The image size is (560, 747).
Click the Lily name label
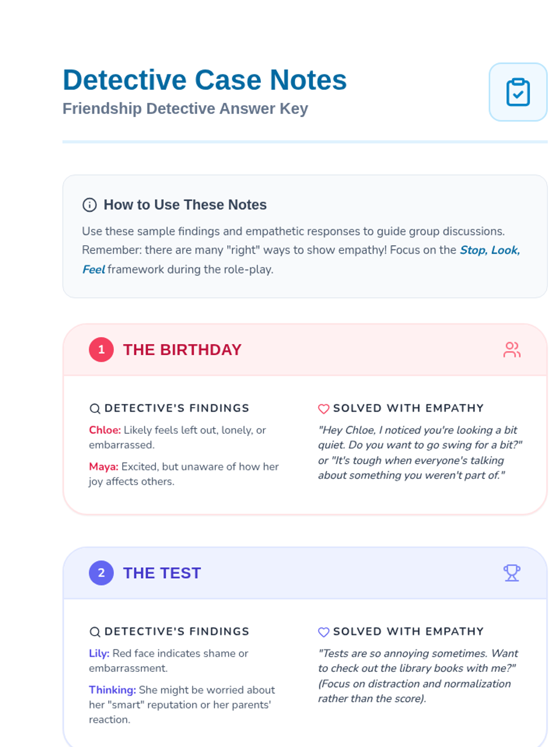[x=99, y=653]
